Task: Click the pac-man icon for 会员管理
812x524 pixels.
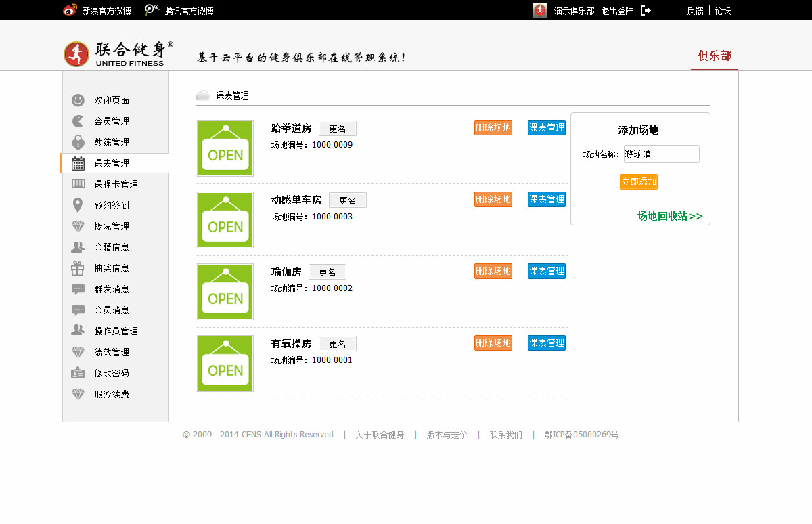Action: [78, 121]
